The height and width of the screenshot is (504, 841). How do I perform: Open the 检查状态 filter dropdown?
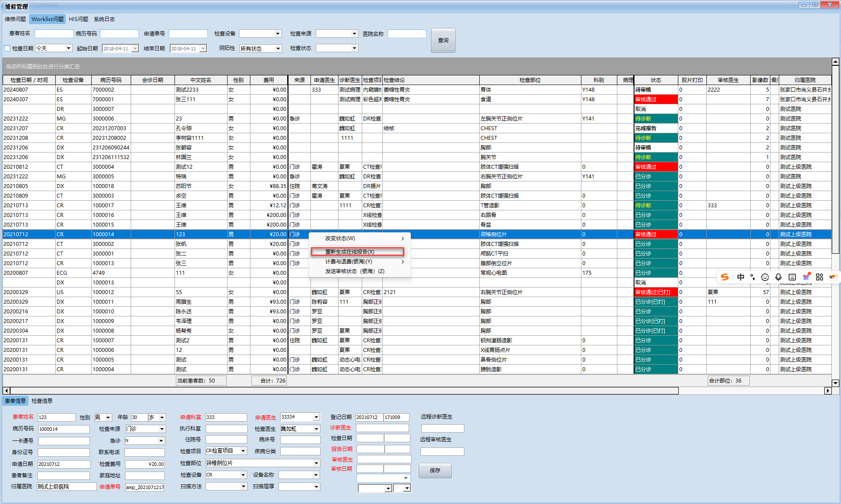pos(354,48)
